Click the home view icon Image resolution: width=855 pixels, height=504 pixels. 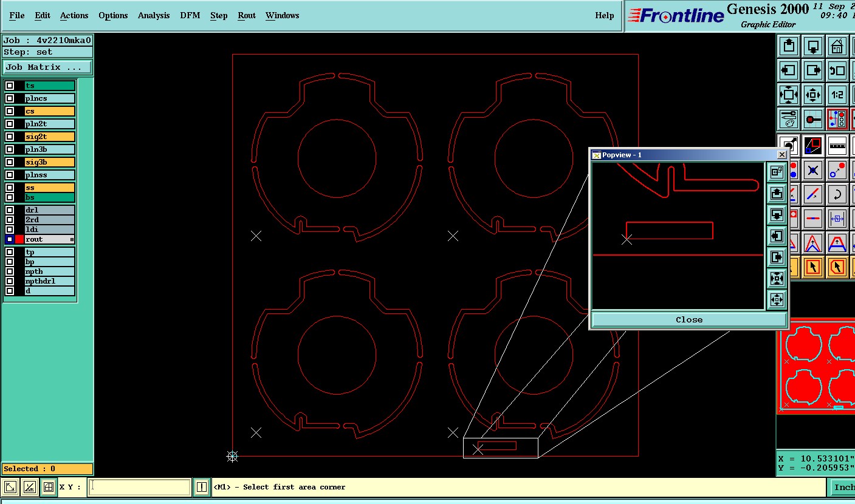coord(837,46)
